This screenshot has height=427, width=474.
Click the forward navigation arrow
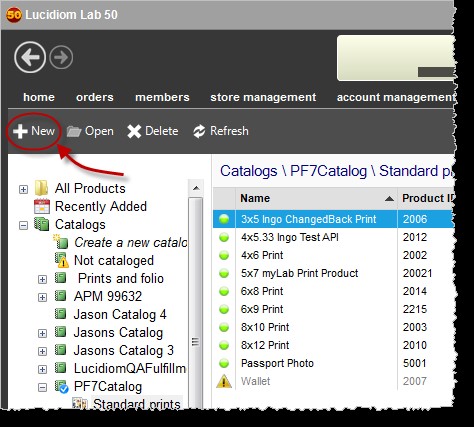point(61,57)
